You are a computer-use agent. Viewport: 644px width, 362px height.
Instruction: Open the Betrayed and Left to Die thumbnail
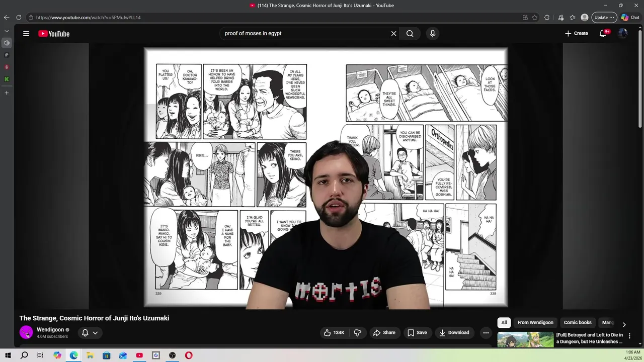coord(525,340)
